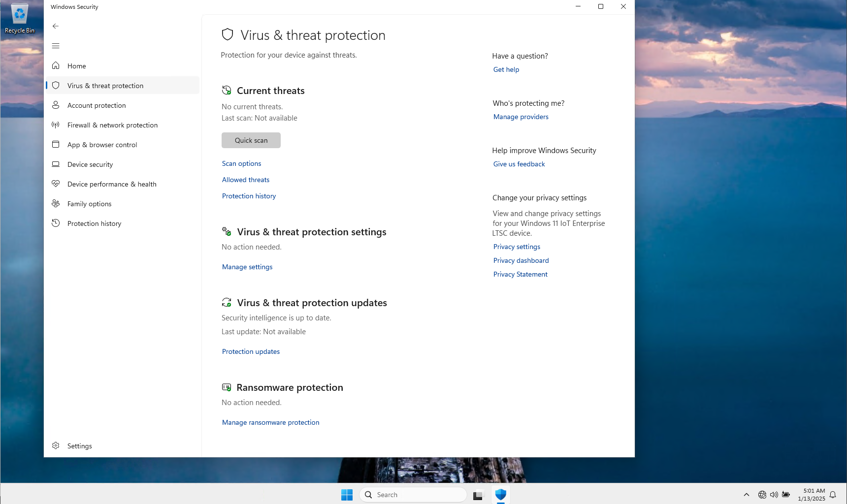Click the laptop icon for Device security
This screenshot has height=504, width=847.
pos(56,164)
